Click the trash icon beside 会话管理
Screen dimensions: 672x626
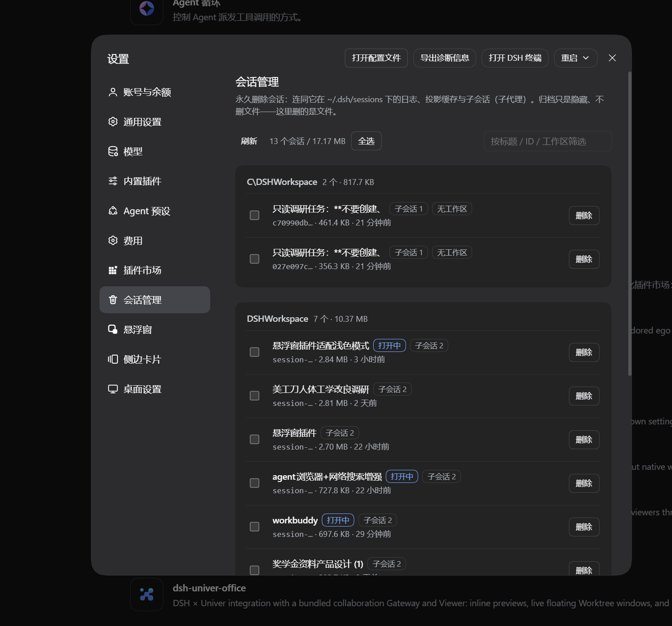click(113, 300)
